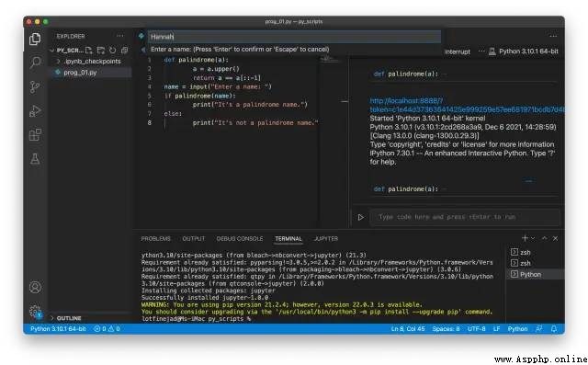
Task: Open the Search view in activity bar
Action: [35, 63]
